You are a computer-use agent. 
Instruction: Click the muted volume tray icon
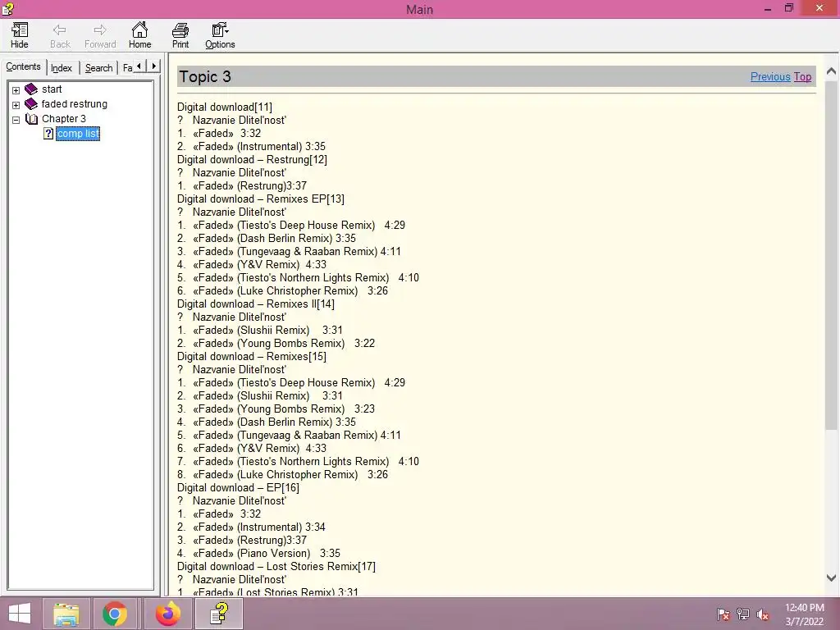click(x=763, y=614)
